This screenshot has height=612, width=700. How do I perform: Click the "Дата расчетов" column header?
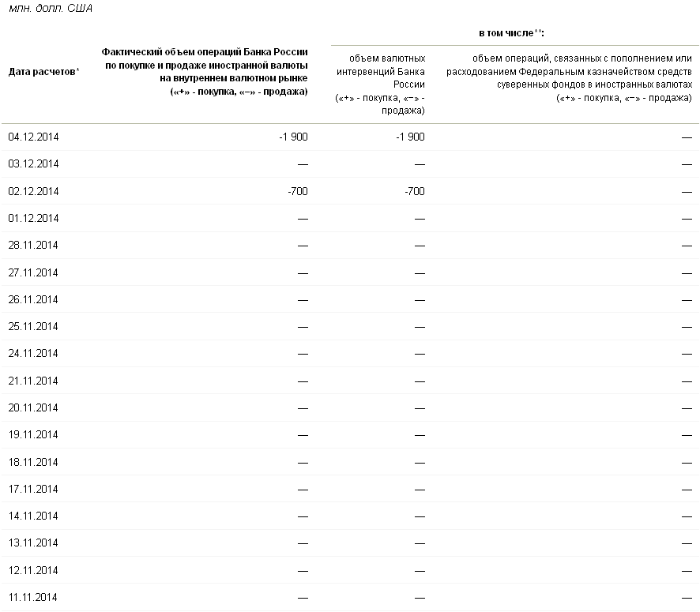tap(43, 72)
